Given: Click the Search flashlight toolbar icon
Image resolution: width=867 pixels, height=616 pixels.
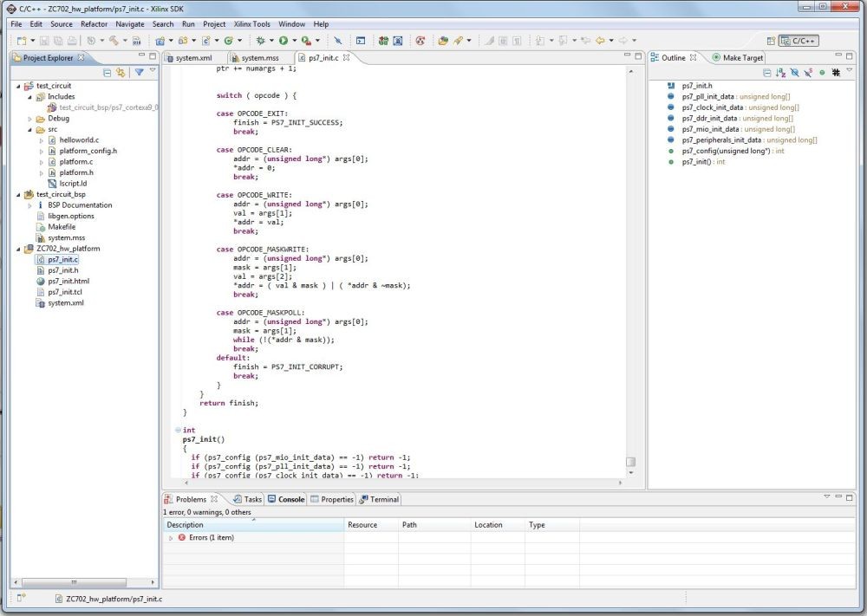Looking at the screenshot, I should click(458, 41).
